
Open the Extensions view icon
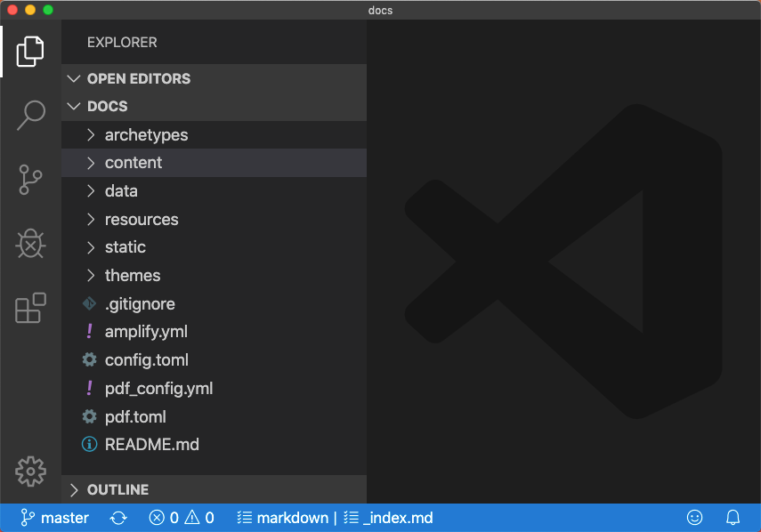[x=30, y=308]
